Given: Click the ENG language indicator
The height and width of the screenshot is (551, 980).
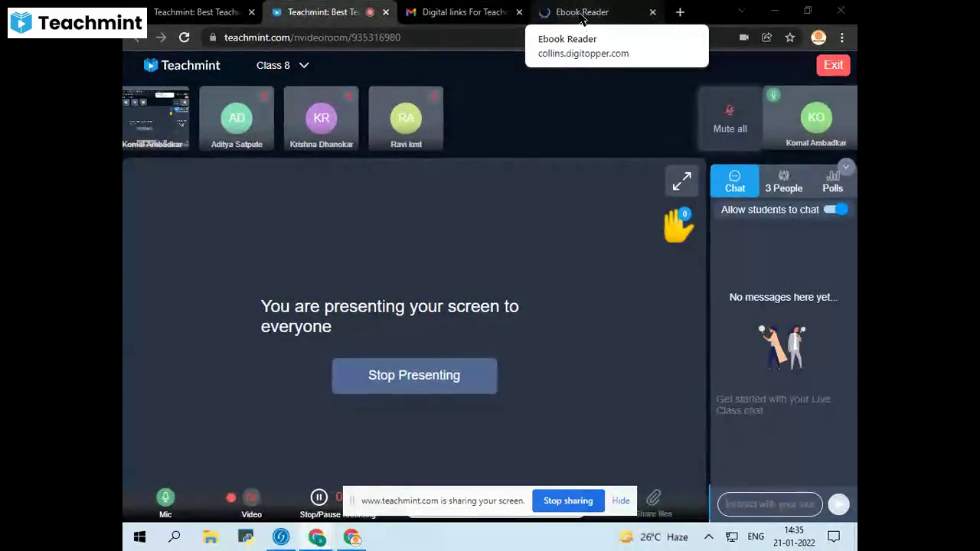Looking at the screenshot, I should pyautogui.click(x=756, y=537).
